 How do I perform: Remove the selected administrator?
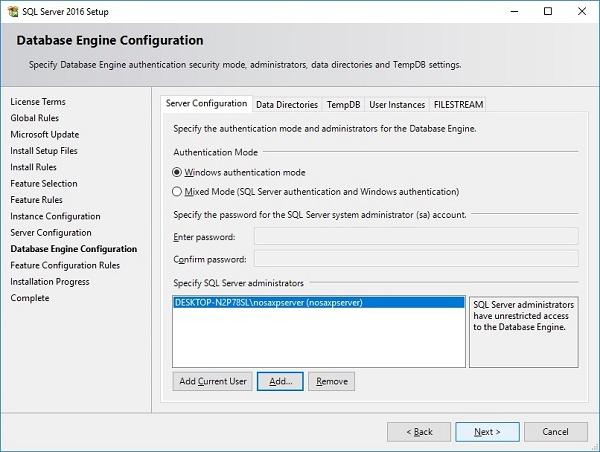[x=331, y=381]
